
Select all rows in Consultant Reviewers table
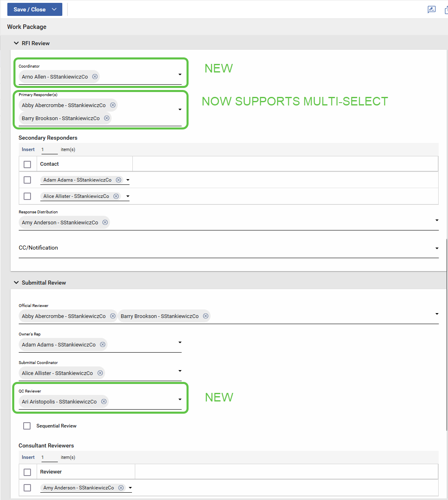(x=27, y=472)
